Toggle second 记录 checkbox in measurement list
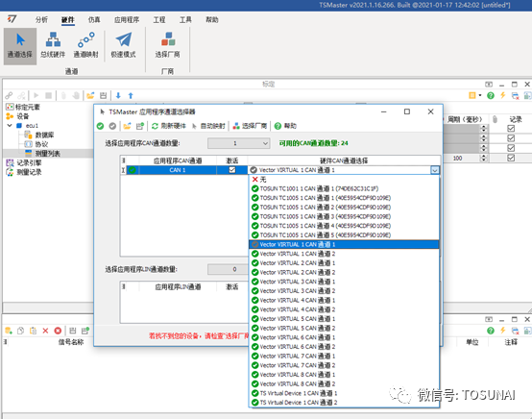The image size is (532, 419). click(511, 138)
